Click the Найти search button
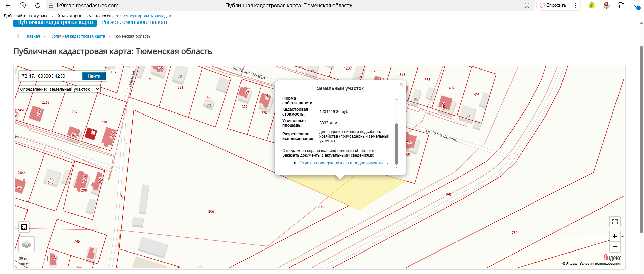 pyautogui.click(x=94, y=76)
